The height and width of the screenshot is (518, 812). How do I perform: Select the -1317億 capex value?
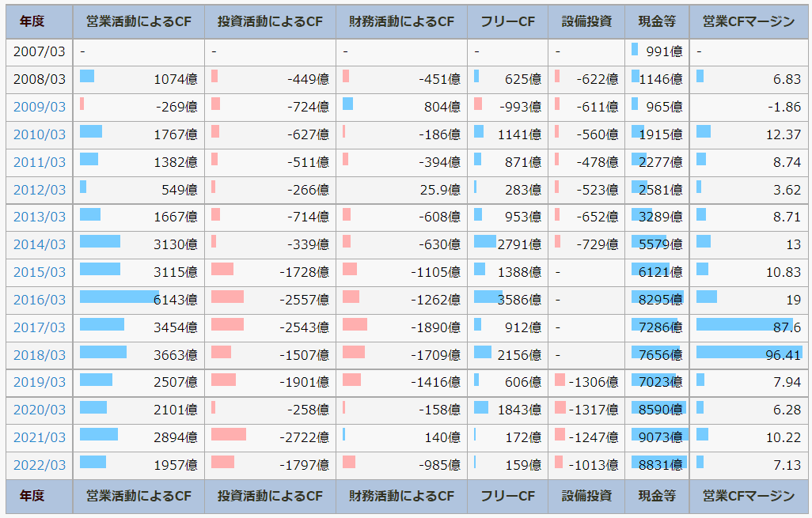point(594,410)
